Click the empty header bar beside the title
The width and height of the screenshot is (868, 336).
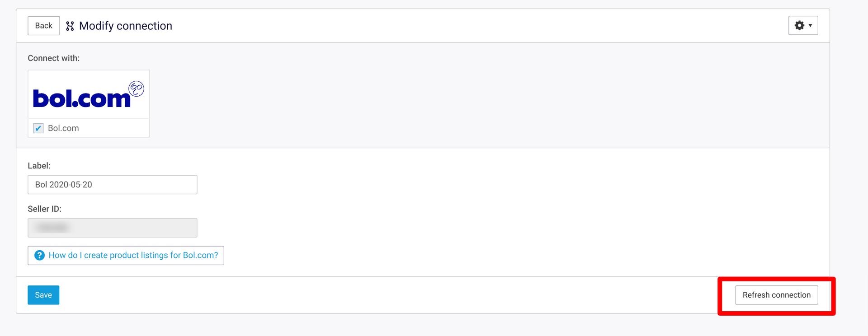(x=479, y=26)
